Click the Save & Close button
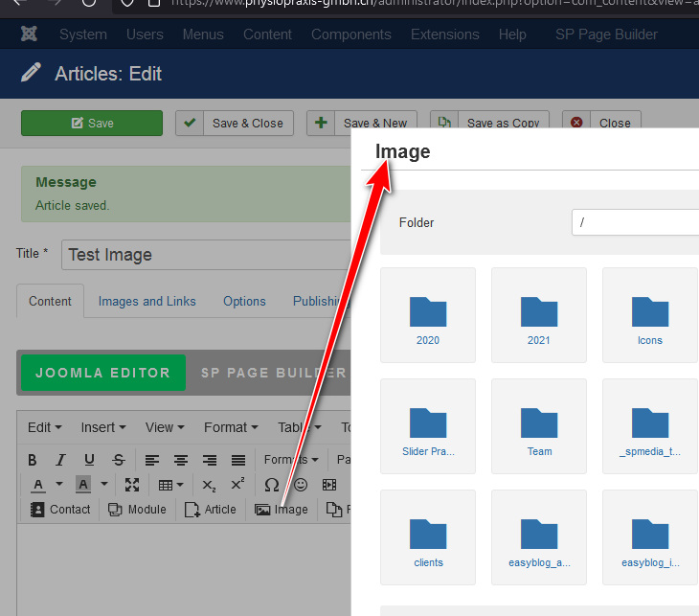699x616 pixels. pos(236,123)
